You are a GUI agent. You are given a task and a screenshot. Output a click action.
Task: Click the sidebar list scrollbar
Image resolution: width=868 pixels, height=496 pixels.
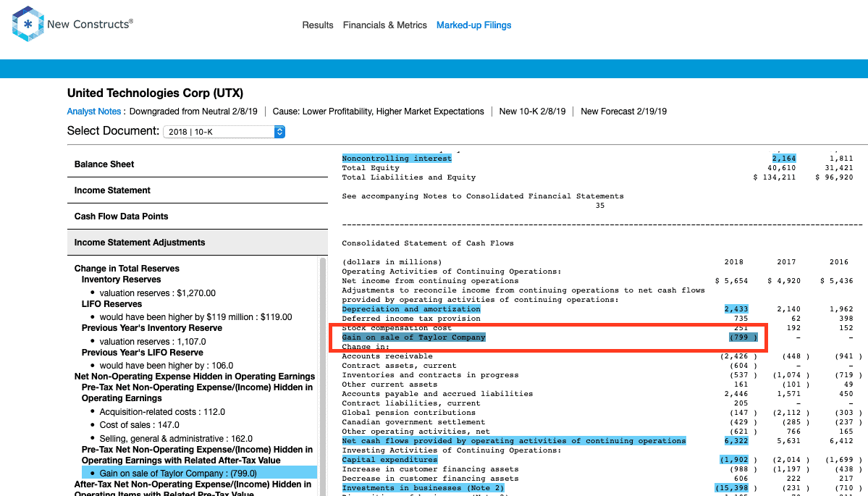324,377
